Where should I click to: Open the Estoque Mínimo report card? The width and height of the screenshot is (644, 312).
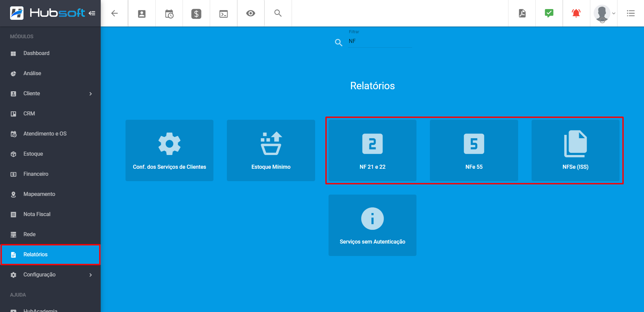[271, 150]
